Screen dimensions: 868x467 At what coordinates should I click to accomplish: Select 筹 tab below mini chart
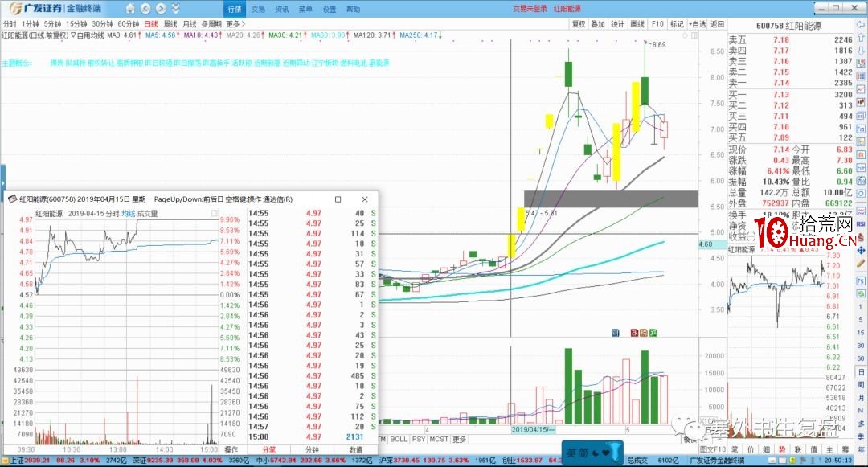(845, 449)
